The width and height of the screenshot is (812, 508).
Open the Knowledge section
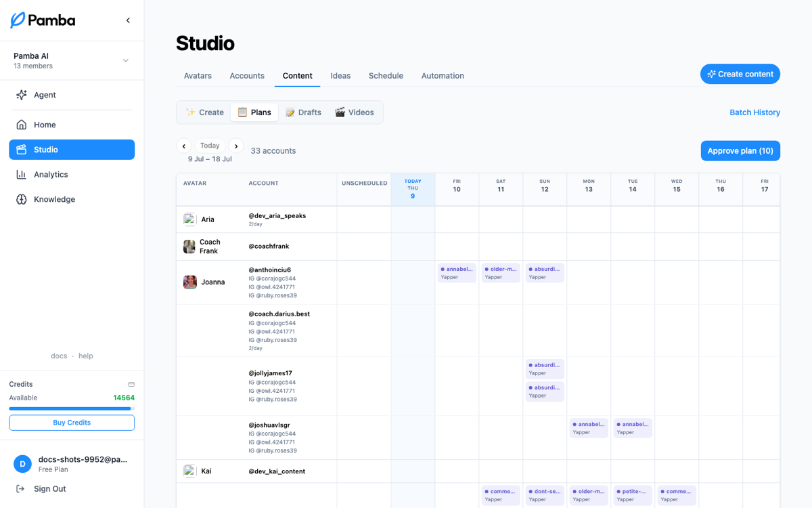coord(72,199)
